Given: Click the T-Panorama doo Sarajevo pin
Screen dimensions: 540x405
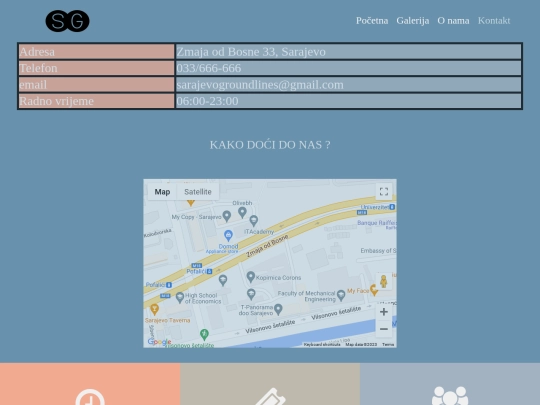Looking at the screenshot, I should tap(278, 309).
